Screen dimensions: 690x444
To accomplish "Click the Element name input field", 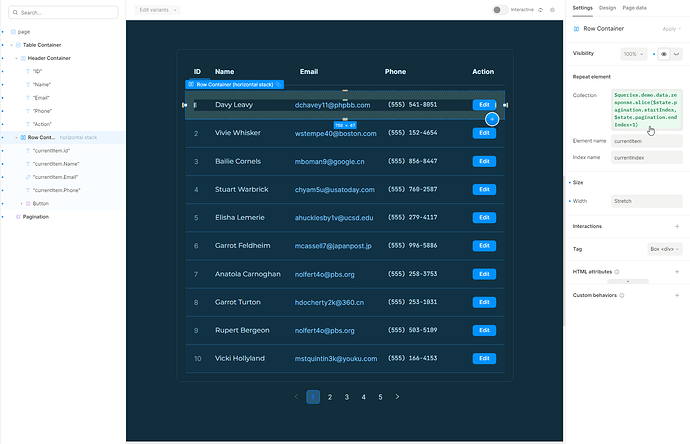I will [646, 141].
